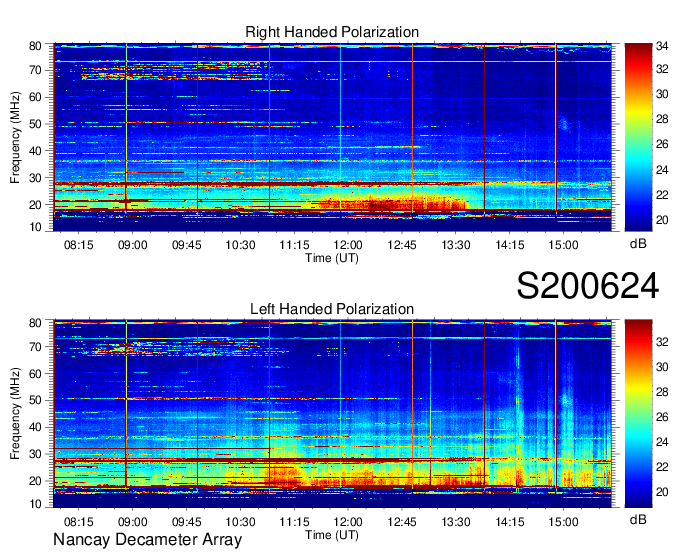Click 11:15 time tick under Left Handed plot
The width and height of the screenshot is (680, 552).
pyautogui.click(x=294, y=522)
